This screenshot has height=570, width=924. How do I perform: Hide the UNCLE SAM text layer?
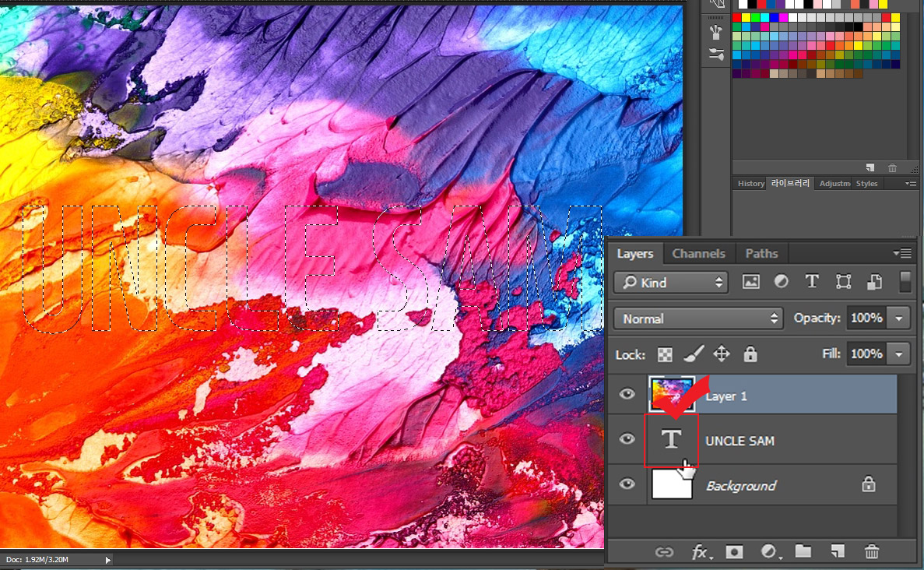(x=627, y=439)
